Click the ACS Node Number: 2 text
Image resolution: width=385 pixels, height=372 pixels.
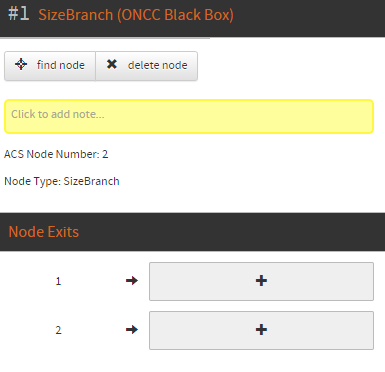click(x=56, y=154)
